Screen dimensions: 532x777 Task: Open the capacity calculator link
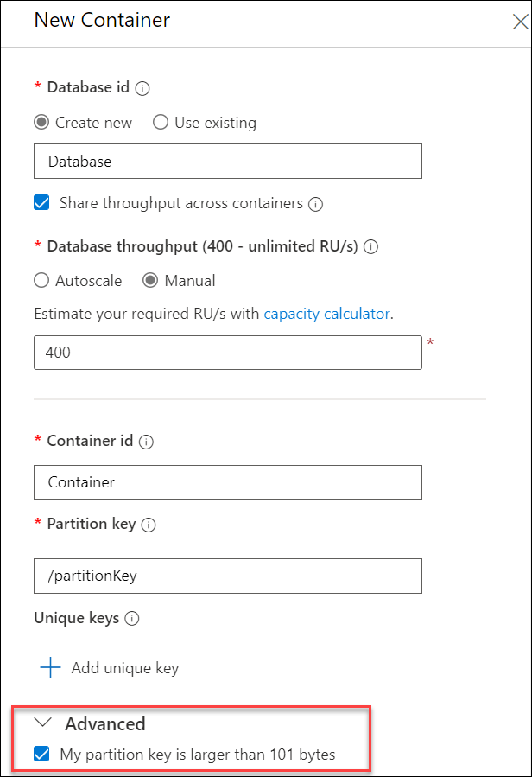click(326, 314)
